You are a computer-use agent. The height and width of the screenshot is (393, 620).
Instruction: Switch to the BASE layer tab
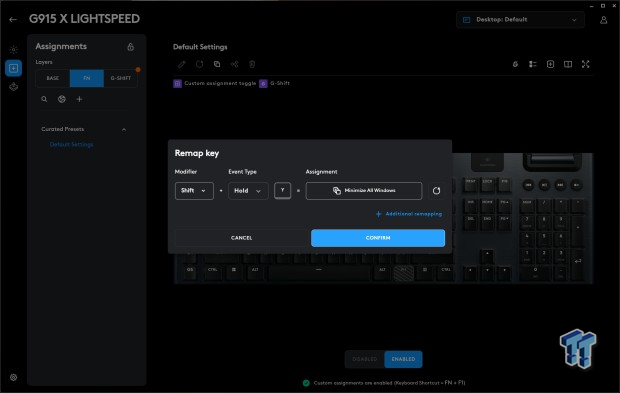tap(53, 78)
